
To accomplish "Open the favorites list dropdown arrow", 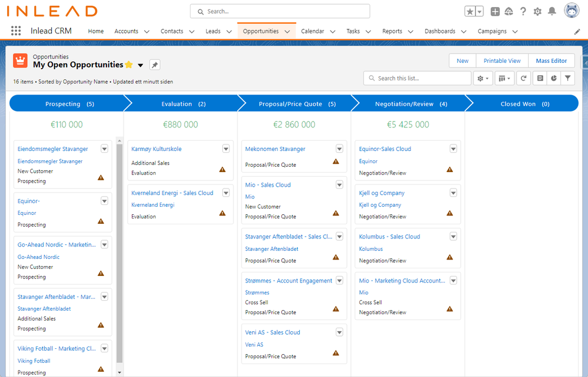I will click(479, 12).
